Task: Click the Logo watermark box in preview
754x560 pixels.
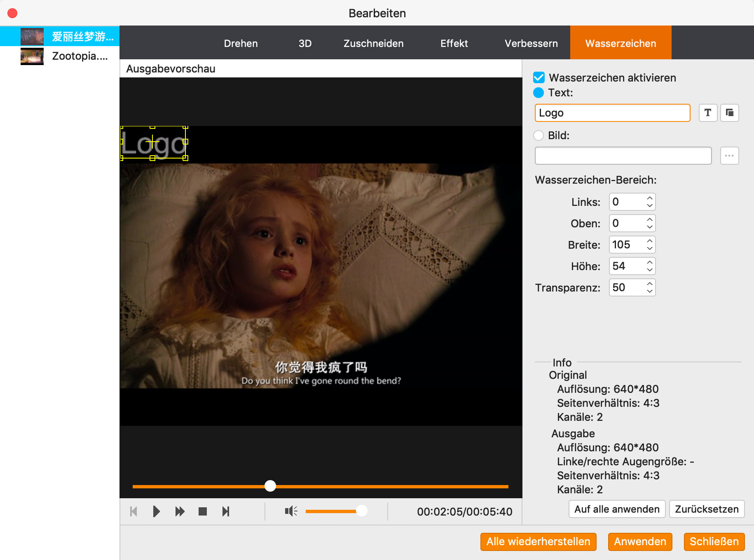Action: (x=153, y=142)
